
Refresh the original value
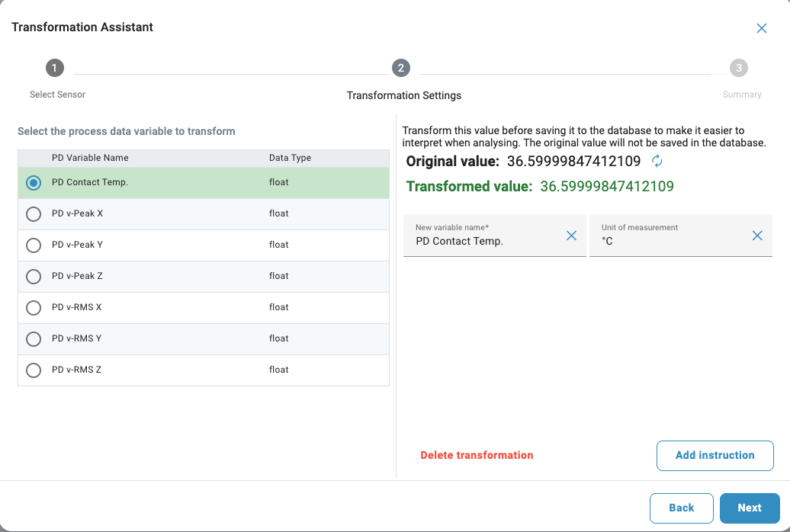(x=657, y=161)
